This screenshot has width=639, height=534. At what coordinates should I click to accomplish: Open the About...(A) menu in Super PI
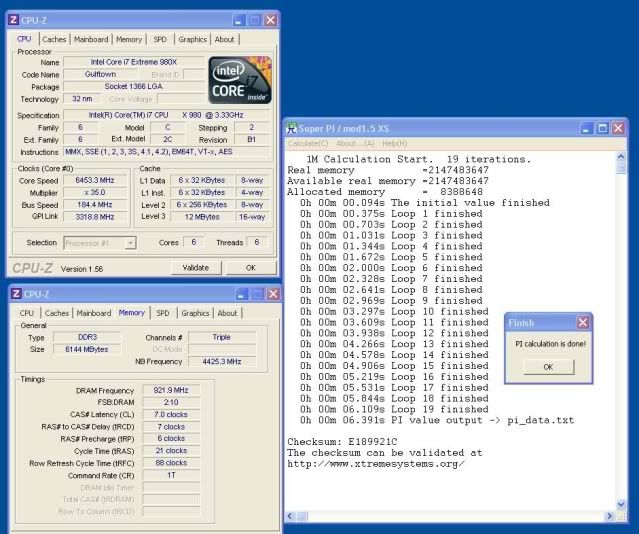coord(357,144)
